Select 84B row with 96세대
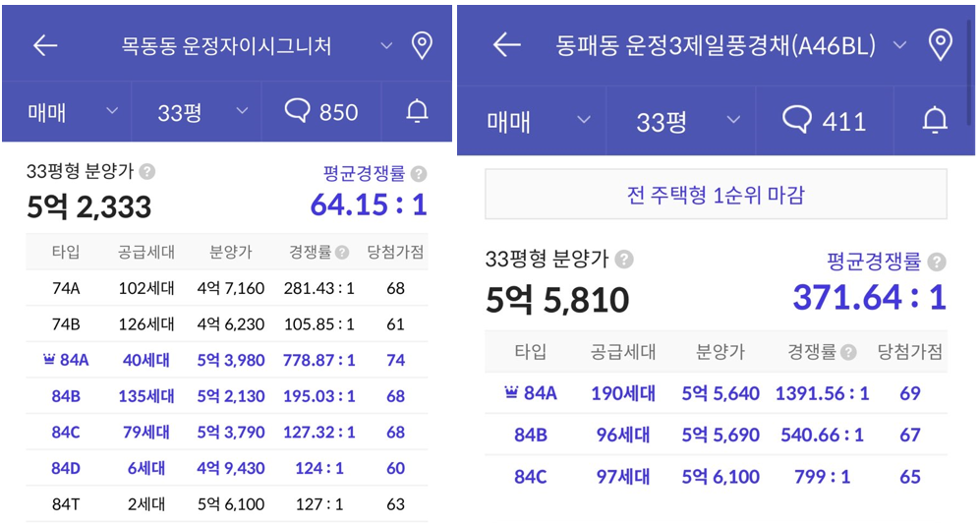This screenshot has width=980, height=525. click(716, 435)
